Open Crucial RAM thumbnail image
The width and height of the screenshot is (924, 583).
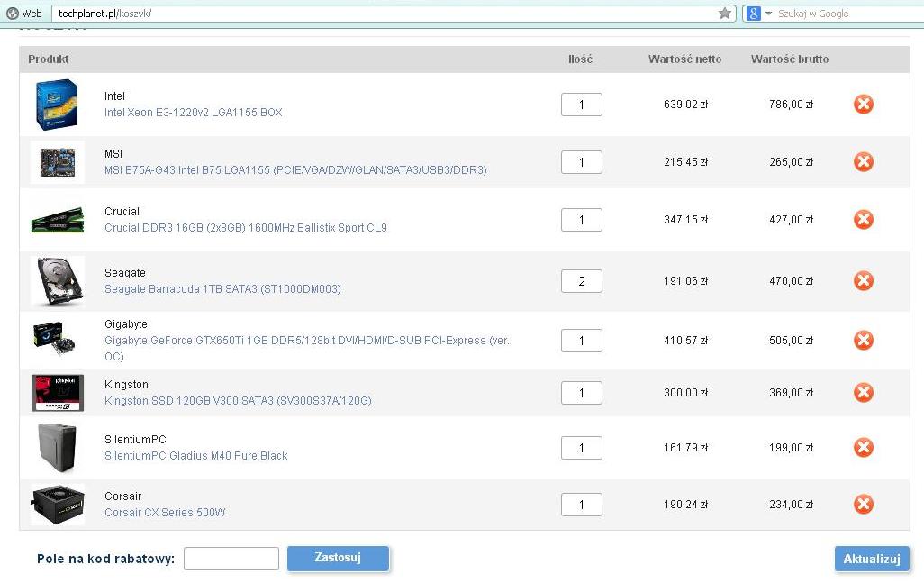57,219
